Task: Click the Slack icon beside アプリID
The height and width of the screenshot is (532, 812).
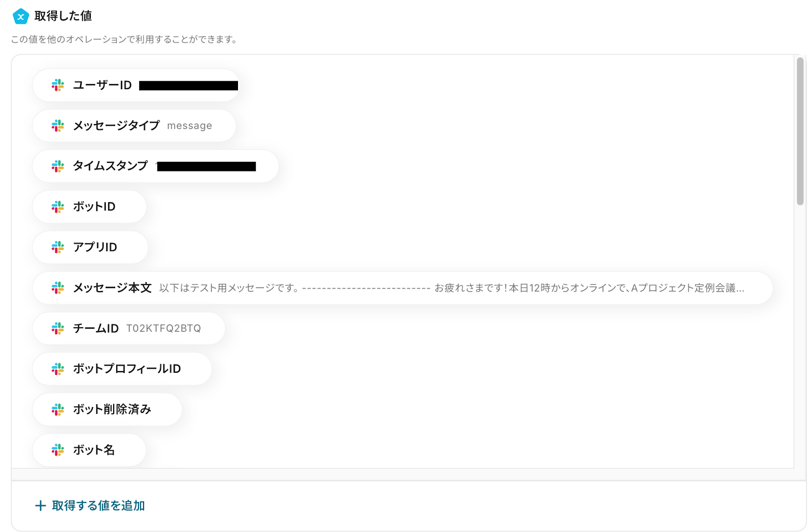Action: pos(58,247)
